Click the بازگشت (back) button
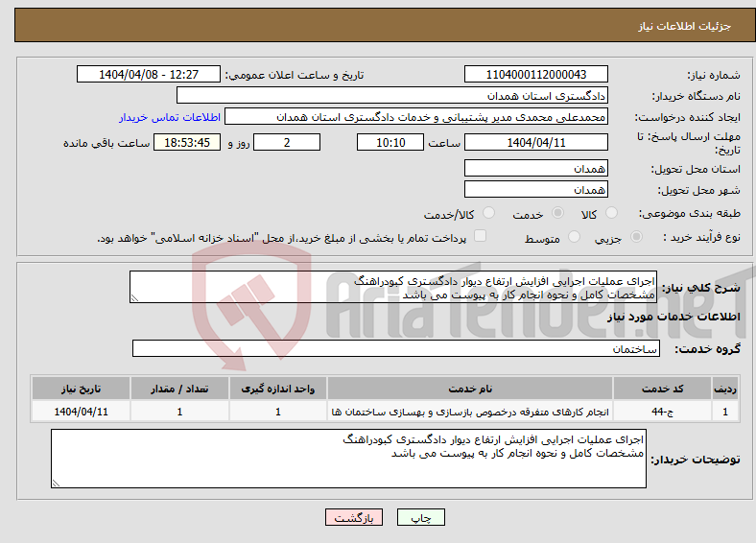This screenshot has height=543, width=756. 354,517
